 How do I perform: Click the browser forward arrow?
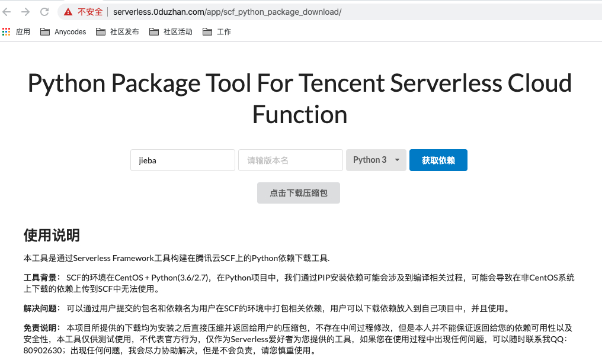(x=25, y=12)
